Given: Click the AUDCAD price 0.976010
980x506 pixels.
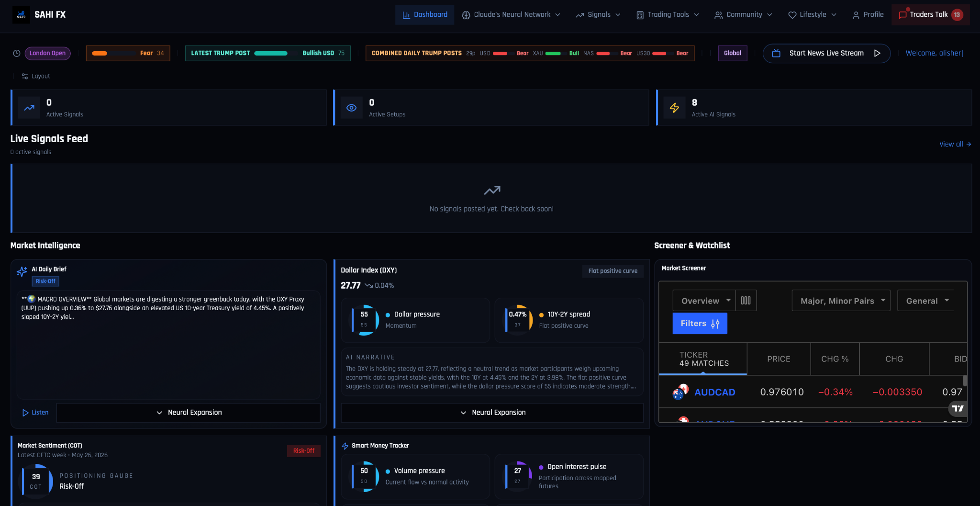Looking at the screenshot, I should pos(782,392).
